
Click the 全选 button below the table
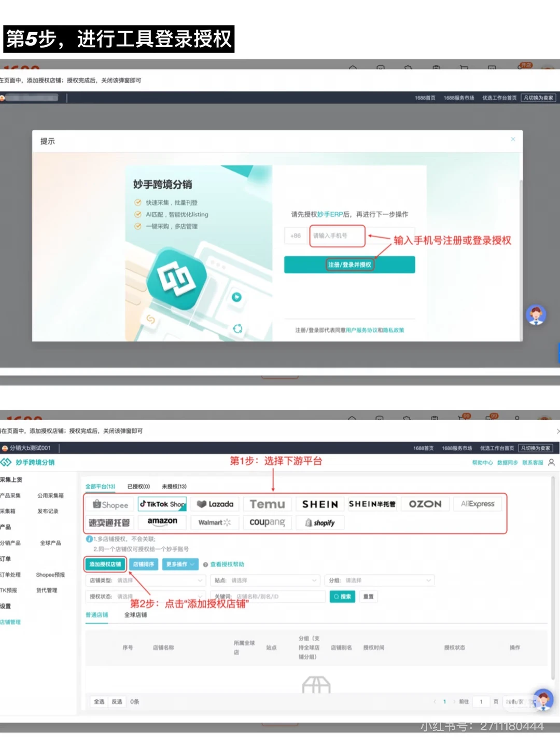[99, 702]
